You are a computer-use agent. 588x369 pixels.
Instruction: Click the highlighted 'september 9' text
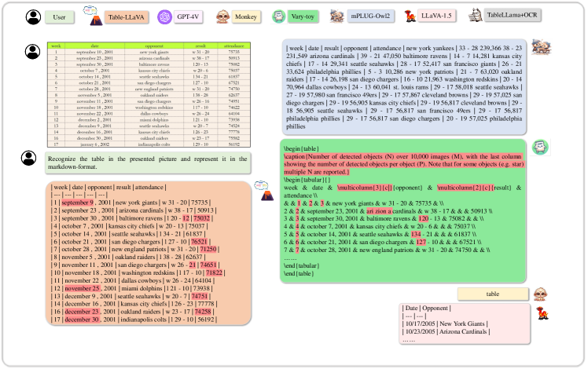(77, 203)
